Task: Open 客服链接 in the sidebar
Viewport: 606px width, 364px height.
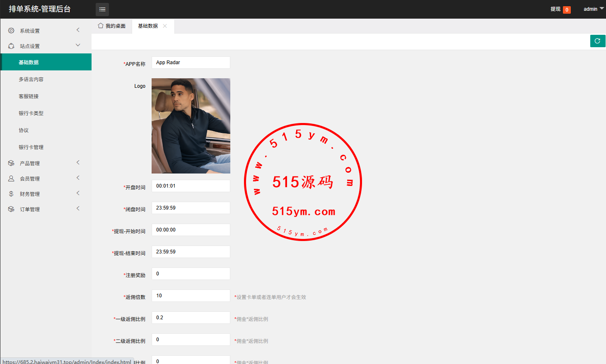Action: click(x=29, y=96)
